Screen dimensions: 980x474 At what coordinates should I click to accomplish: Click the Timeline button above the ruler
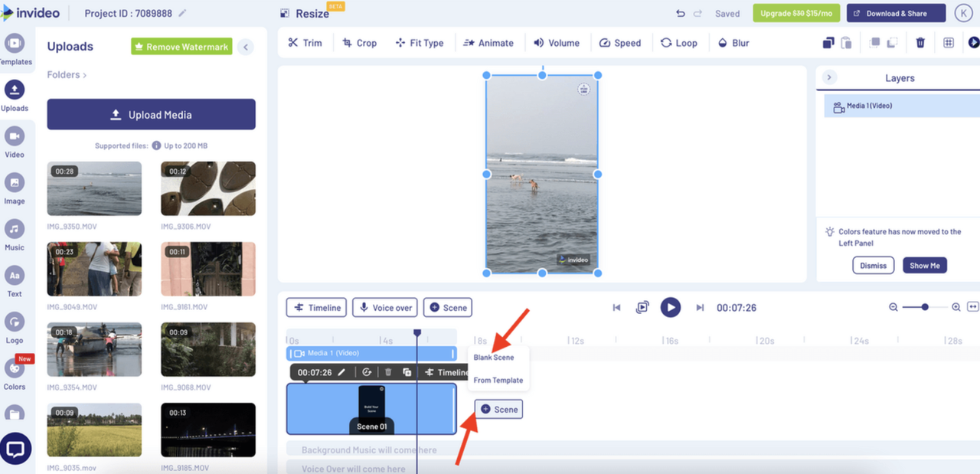coord(316,308)
